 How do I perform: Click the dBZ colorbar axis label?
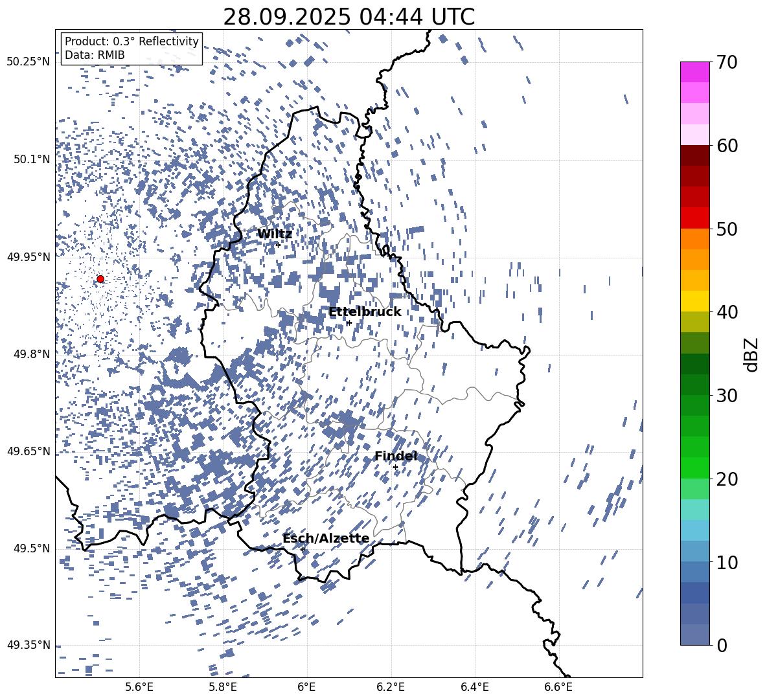click(x=752, y=354)
